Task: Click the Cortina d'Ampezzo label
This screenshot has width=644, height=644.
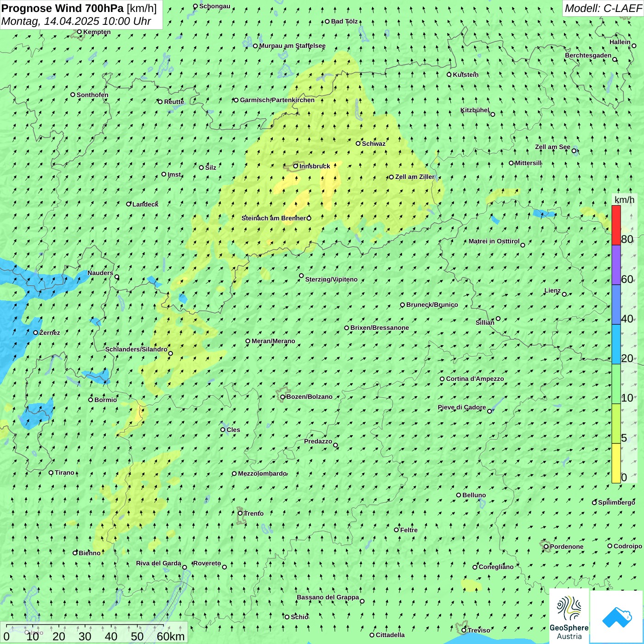Action: [475, 379]
